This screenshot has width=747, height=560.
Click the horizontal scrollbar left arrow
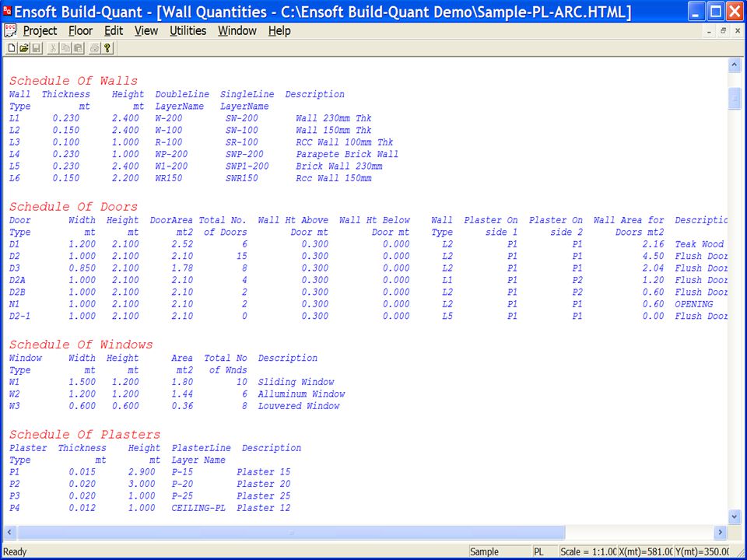9,532
